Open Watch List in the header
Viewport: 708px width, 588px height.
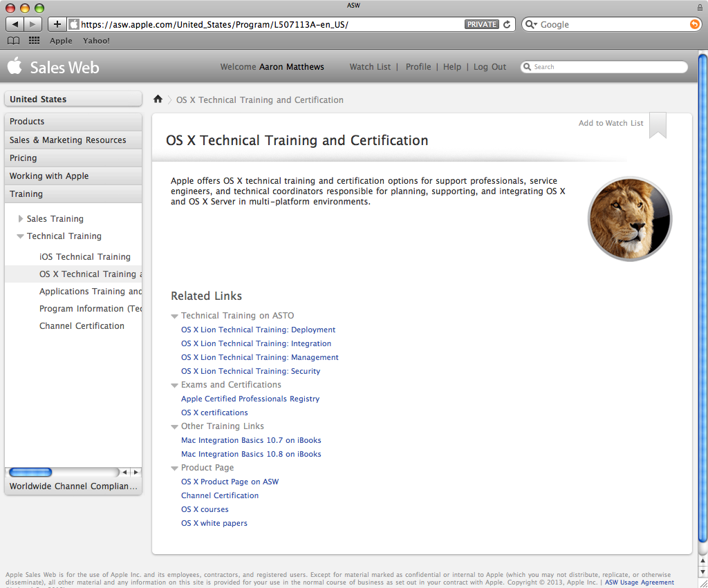click(370, 67)
